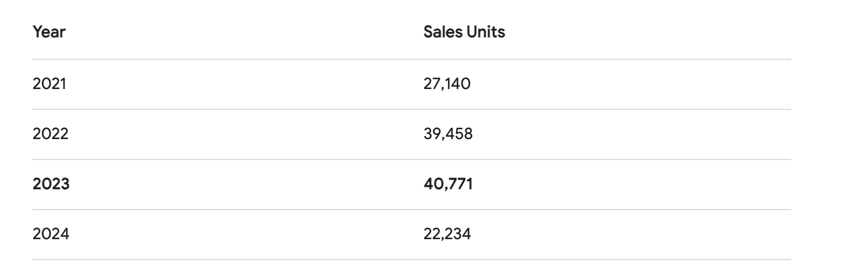Screen dimensions: 868x277
Task: Click the 22,234 sales value
Action: 447,235
